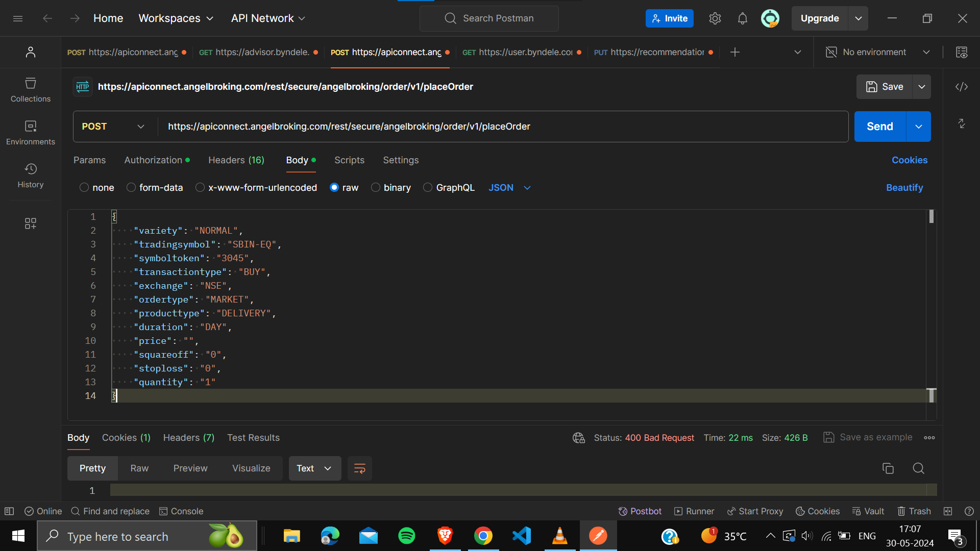Open the environment quick look icon
The image size is (980, 551).
click(962, 52)
